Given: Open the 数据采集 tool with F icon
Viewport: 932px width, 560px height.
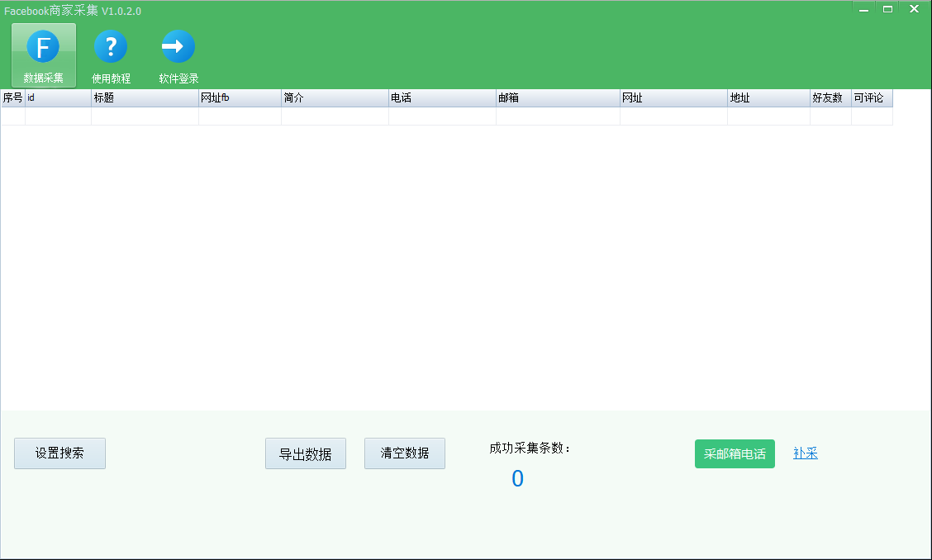Looking at the screenshot, I should point(44,55).
